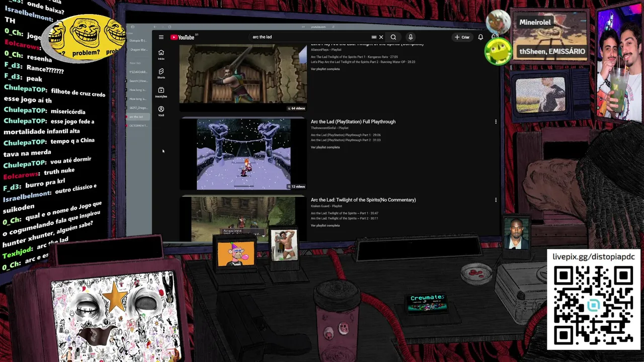Start voice search with the microphone icon
The image size is (644, 362).
[x=411, y=37]
